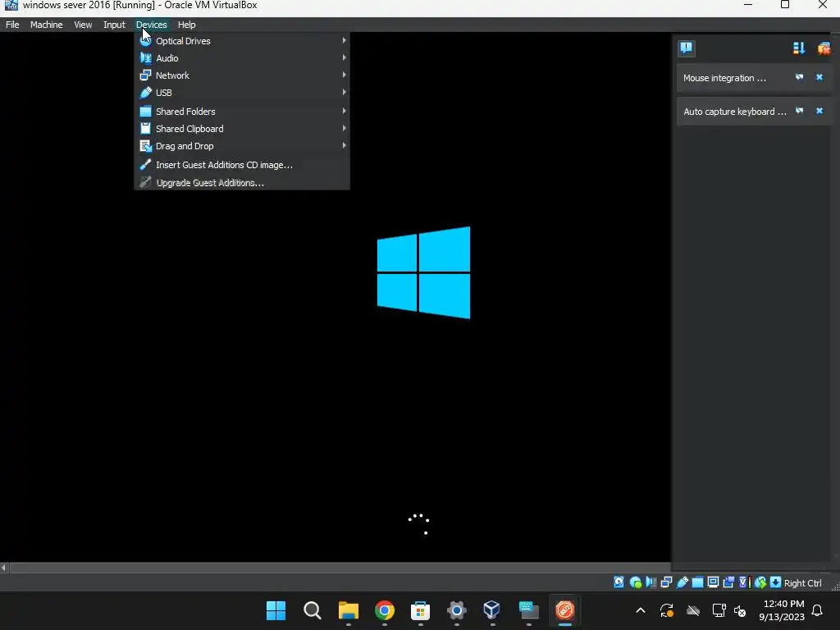Disable future Auto capture keyboard messages icon
The image size is (840, 630).
pyautogui.click(x=799, y=111)
